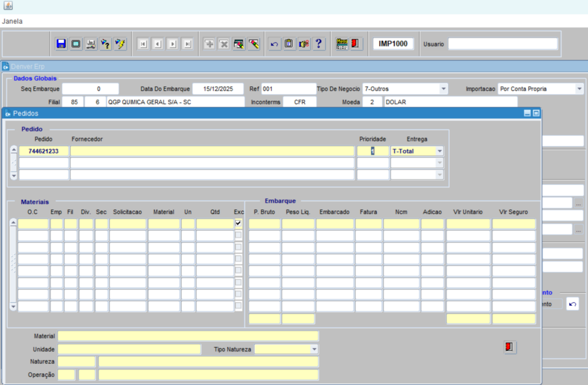The image size is (588, 385).
Task: Open the Tipo Natureza dropdown
Action: click(314, 349)
